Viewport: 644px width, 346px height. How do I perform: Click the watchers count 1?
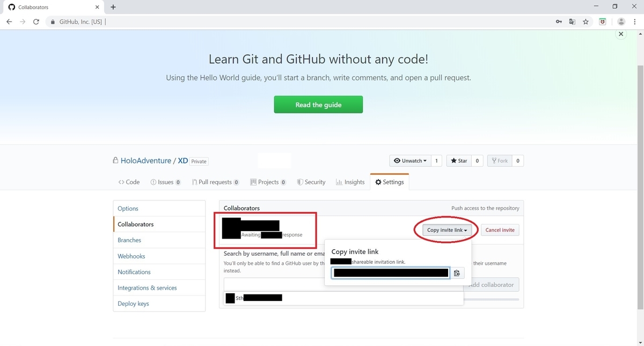[x=436, y=161]
